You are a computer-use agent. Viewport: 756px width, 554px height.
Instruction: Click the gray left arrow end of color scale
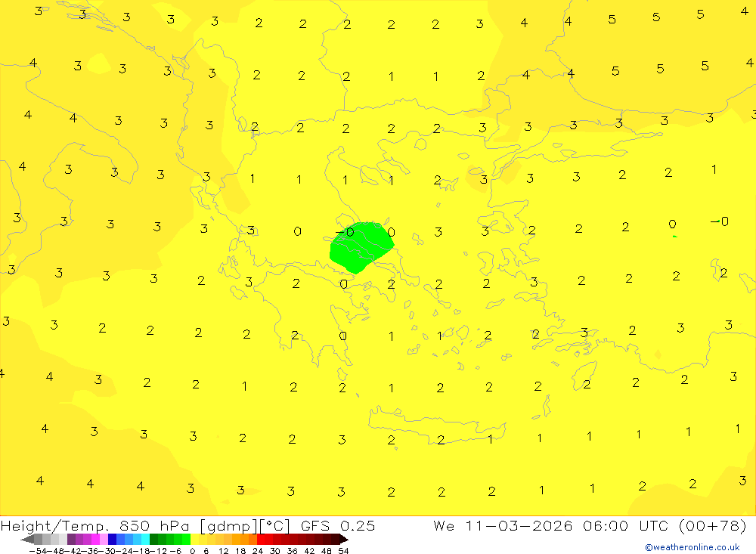click(x=27, y=540)
